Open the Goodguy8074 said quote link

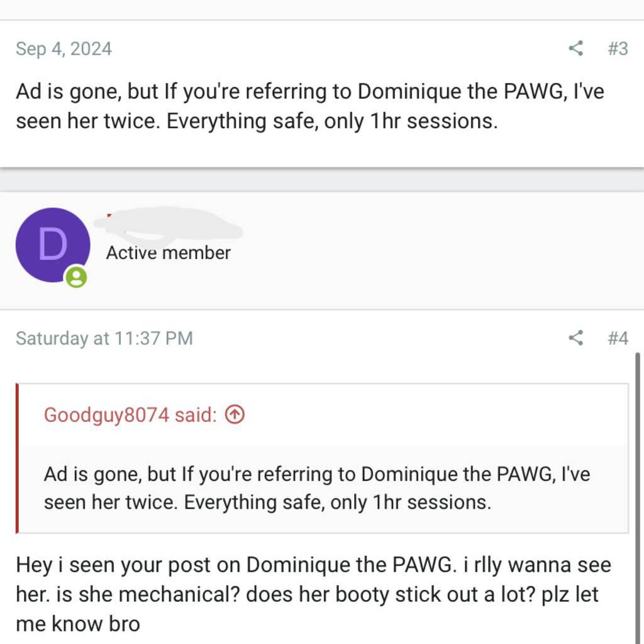pos(130,414)
